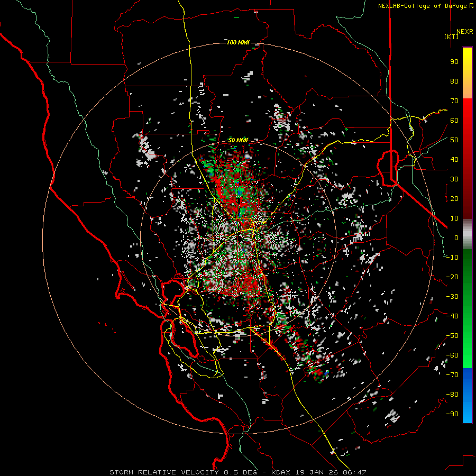Click the -90 value on the velocity scale
Image resolution: width=476 pixels, height=476 pixels.
point(452,414)
